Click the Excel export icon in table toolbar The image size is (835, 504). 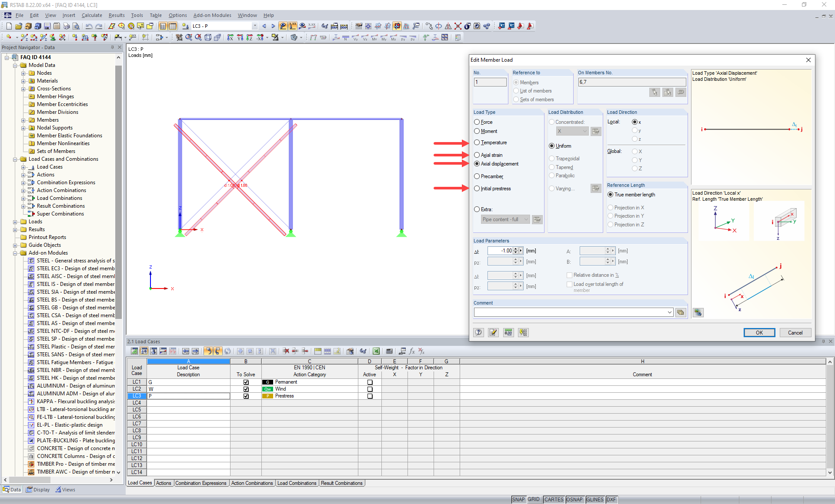(x=376, y=351)
